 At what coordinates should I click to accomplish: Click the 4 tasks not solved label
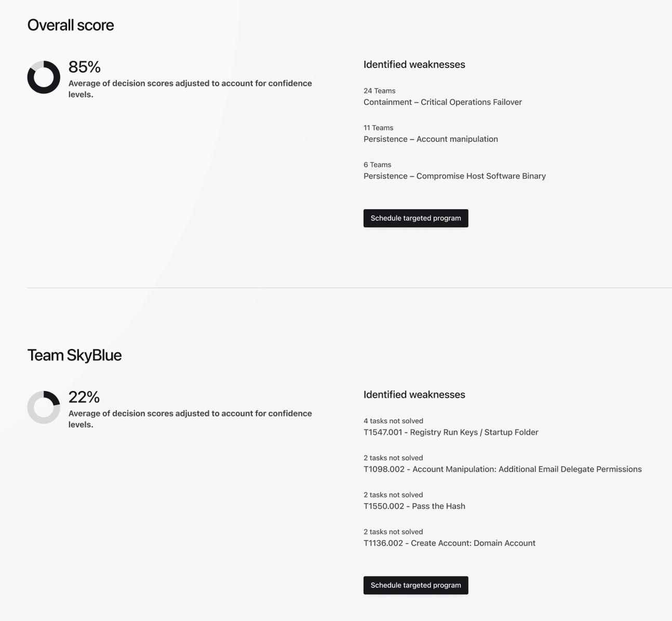click(x=393, y=421)
